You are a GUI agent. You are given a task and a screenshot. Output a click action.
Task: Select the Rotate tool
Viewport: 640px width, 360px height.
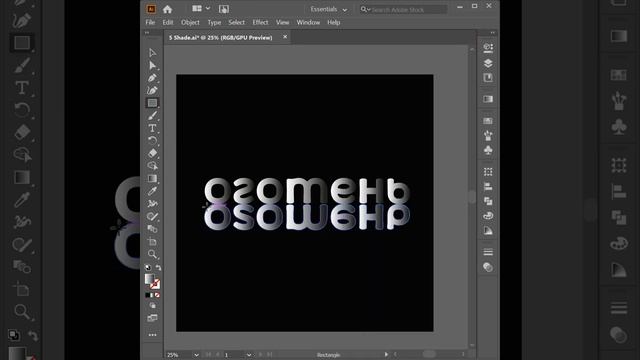152,140
